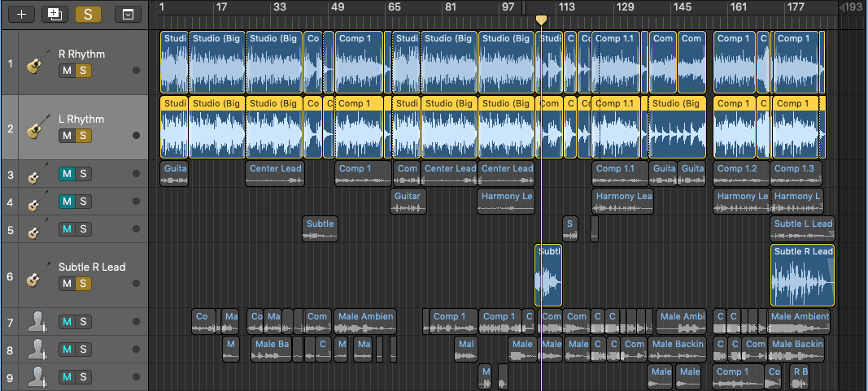Click the playhead marker in the ruler

pyautogui.click(x=541, y=20)
